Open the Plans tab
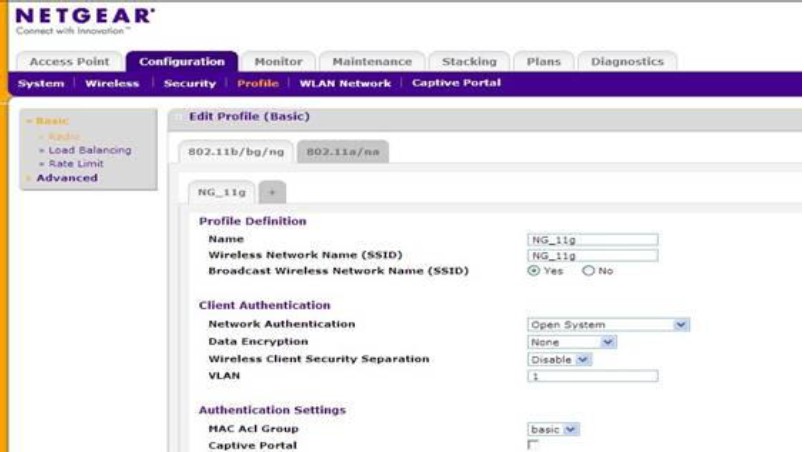The width and height of the screenshot is (804, 452). (544, 61)
